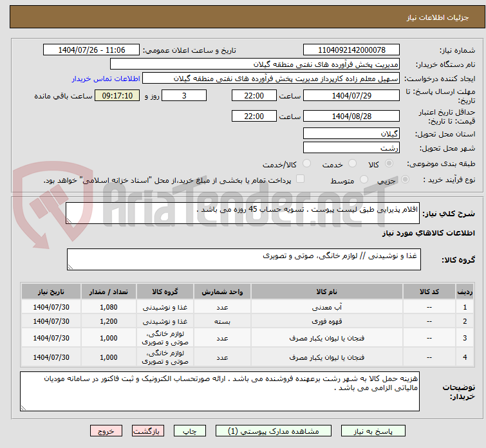
Task: Click the پاسخ به نیاز button
Action: pyautogui.click(x=373, y=431)
